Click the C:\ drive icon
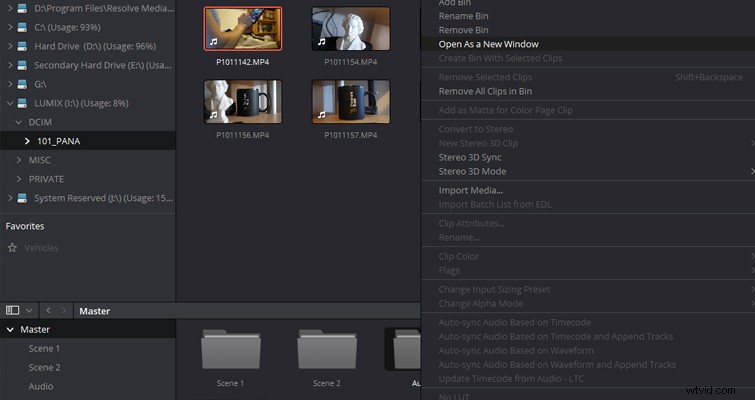Screen dimensions: 755x400 pyautogui.click(x=22, y=27)
